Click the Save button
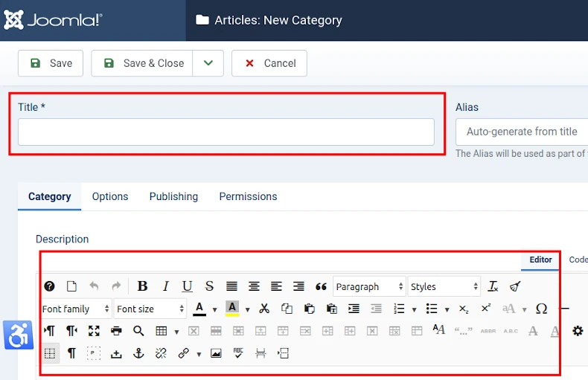This screenshot has height=380, width=588. [51, 63]
